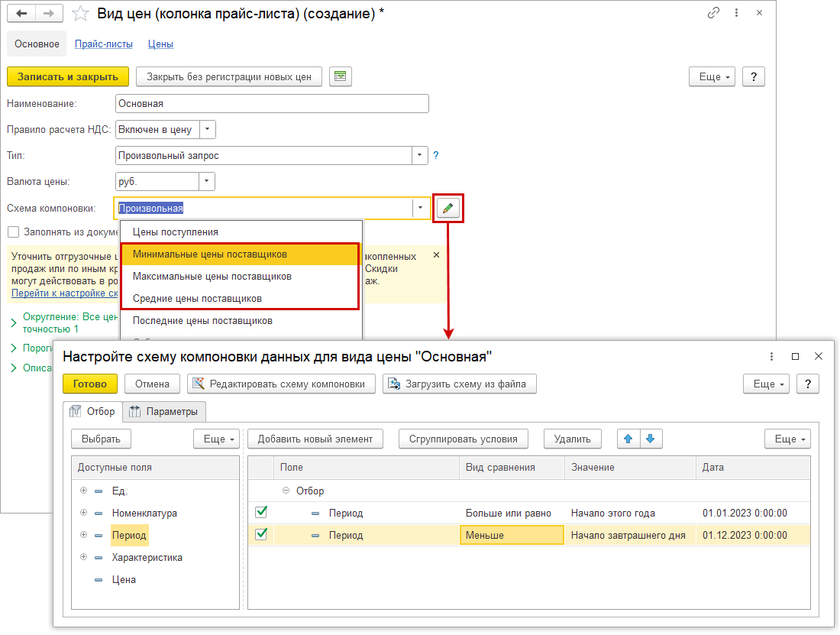Click the pencil edit schema icon
Screen dimensions: 840x635
coord(447,208)
